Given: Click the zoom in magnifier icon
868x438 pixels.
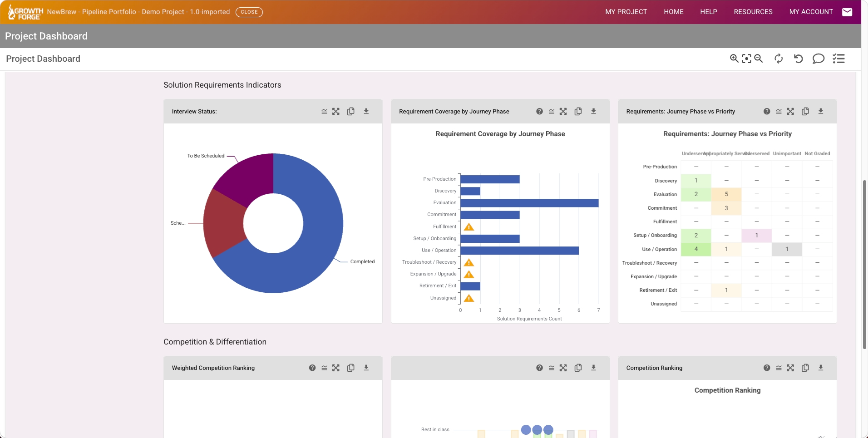Looking at the screenshot, I should (734, 59).
